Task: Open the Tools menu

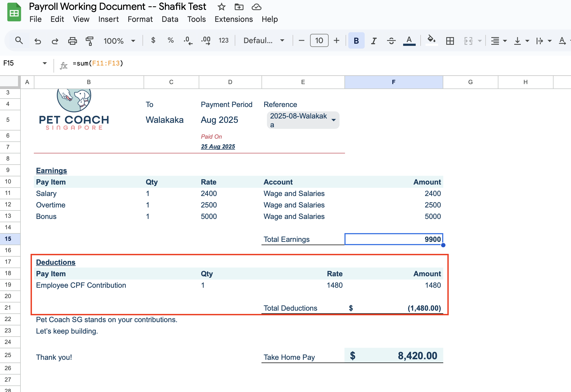Action: coord(196,19)
